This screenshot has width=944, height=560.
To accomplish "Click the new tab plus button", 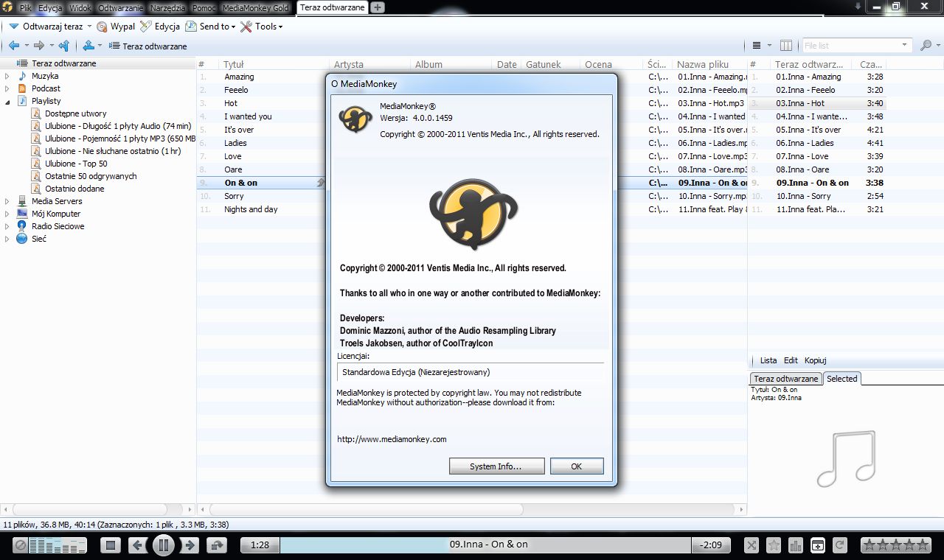I will click(x=377, y=7).
